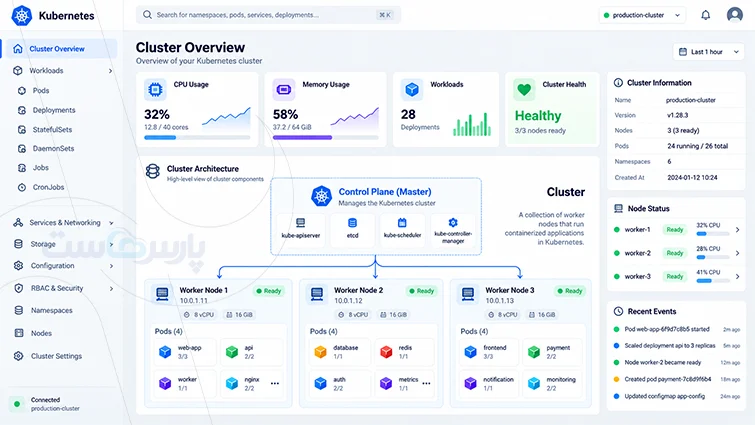
Task: Expand worker-2 node status row
Action: tap(737, 253)
